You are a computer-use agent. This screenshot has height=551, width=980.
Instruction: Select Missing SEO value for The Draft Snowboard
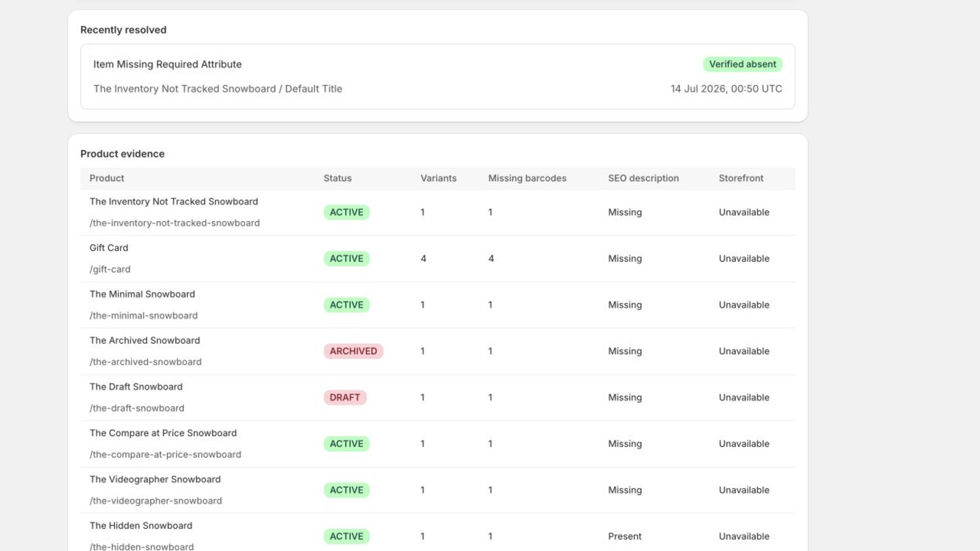pos(625,397)
